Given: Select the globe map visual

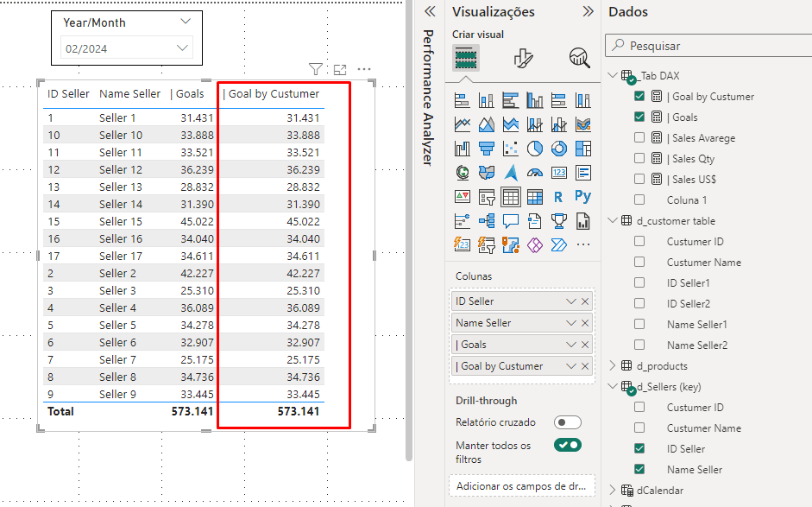Looking at the screenshot, I should point(462,173).
